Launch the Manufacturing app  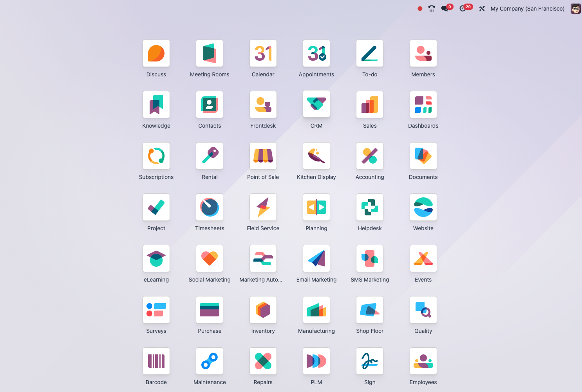(316, 310)
